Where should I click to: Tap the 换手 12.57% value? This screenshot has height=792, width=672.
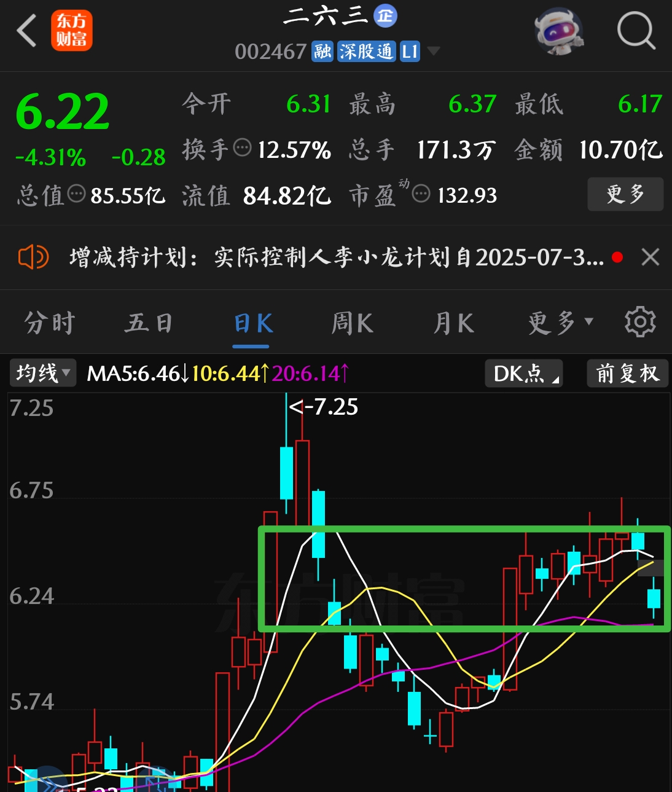(x=294, y=149)
